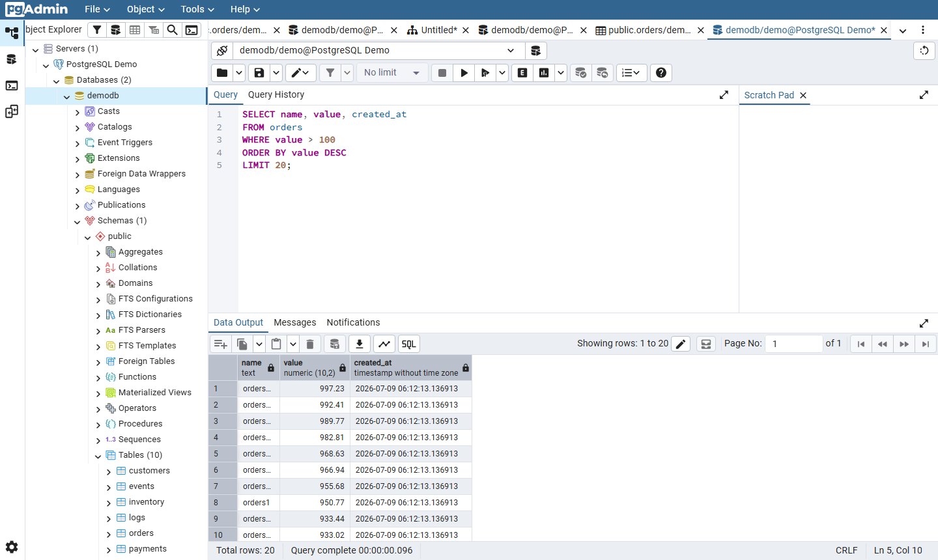The image size is (938, 560).
Task: Open the Graph Visualiser line chart icon
Action: click(x=384, y=344)
